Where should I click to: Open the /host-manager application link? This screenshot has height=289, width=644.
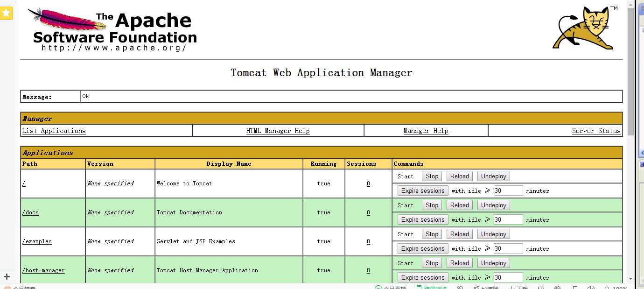point(43,270)
